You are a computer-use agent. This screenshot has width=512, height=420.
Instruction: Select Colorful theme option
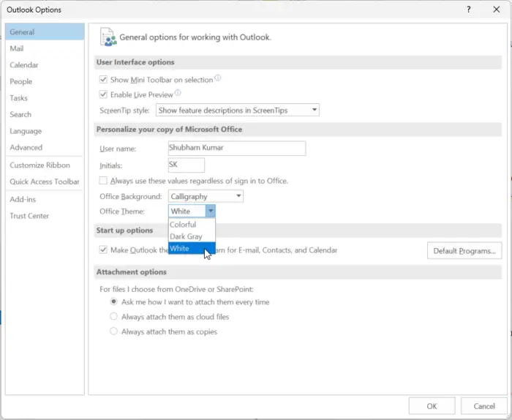[x=184, y=225]
